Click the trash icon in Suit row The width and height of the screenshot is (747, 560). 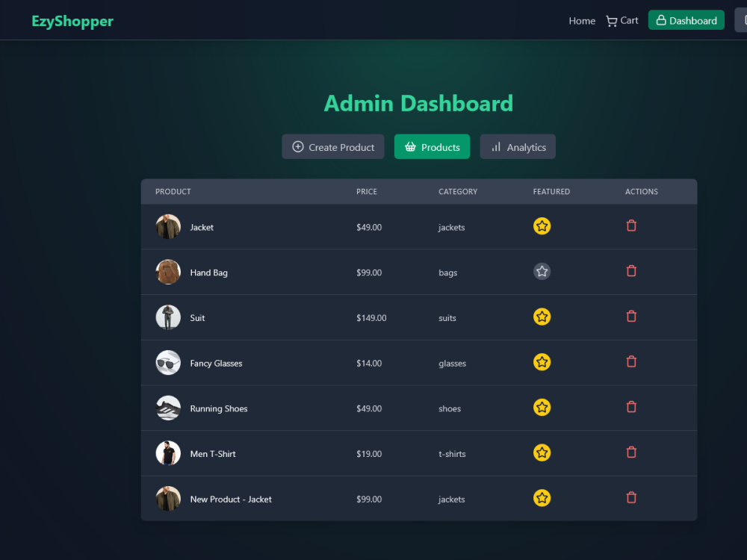coord(631,316)
